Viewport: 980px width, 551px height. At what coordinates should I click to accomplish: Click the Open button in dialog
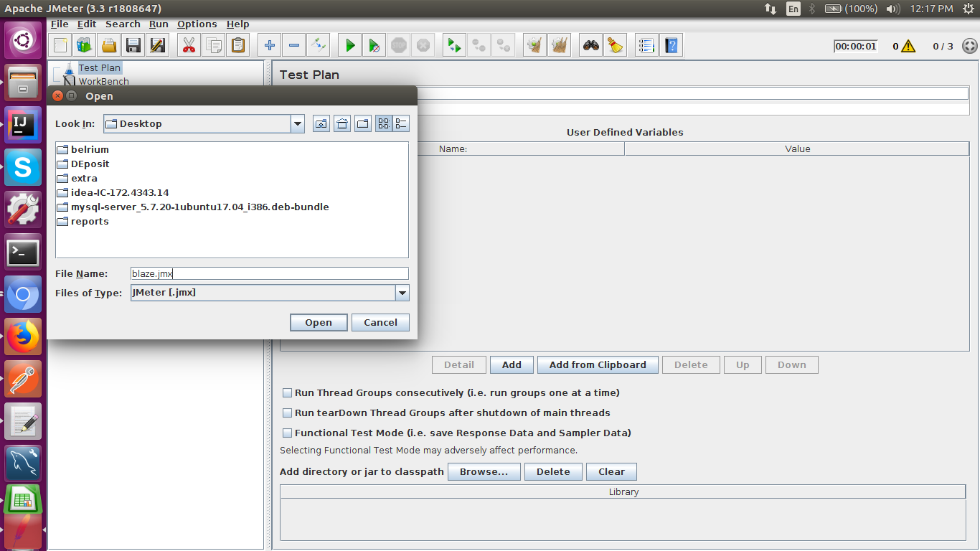319,322
